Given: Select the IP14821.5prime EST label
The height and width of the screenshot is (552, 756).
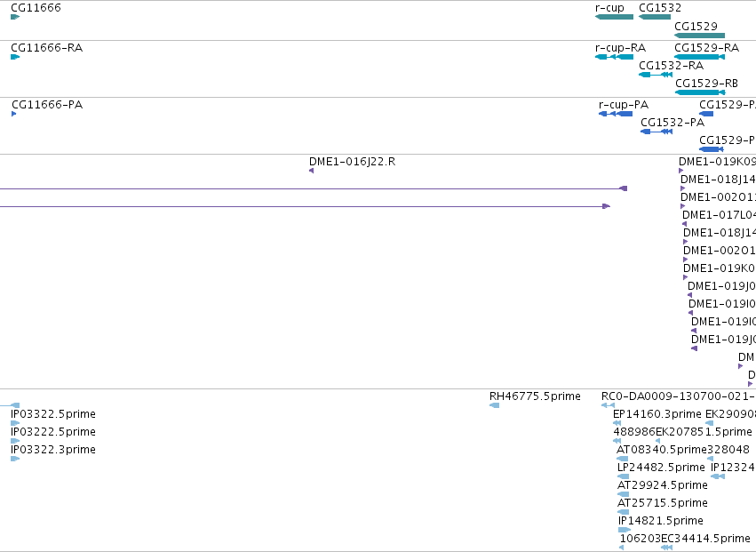Looking at the screenshot, I should tap(661, 521).
